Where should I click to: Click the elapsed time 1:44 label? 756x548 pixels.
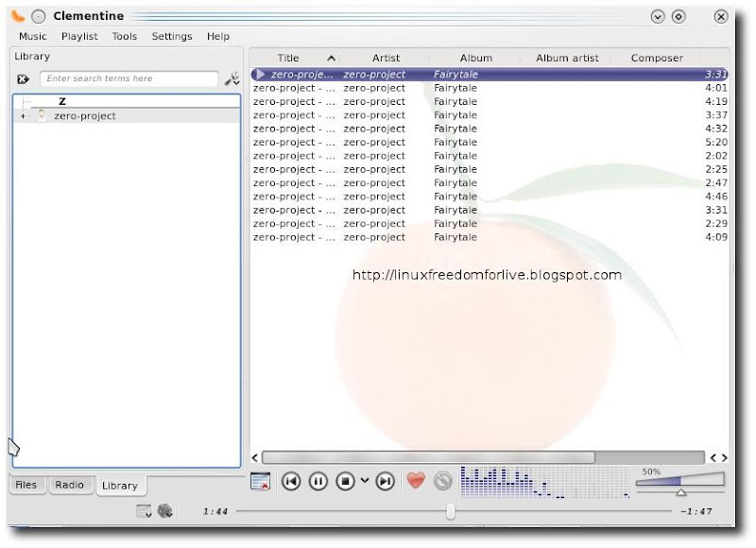[215, 511]
